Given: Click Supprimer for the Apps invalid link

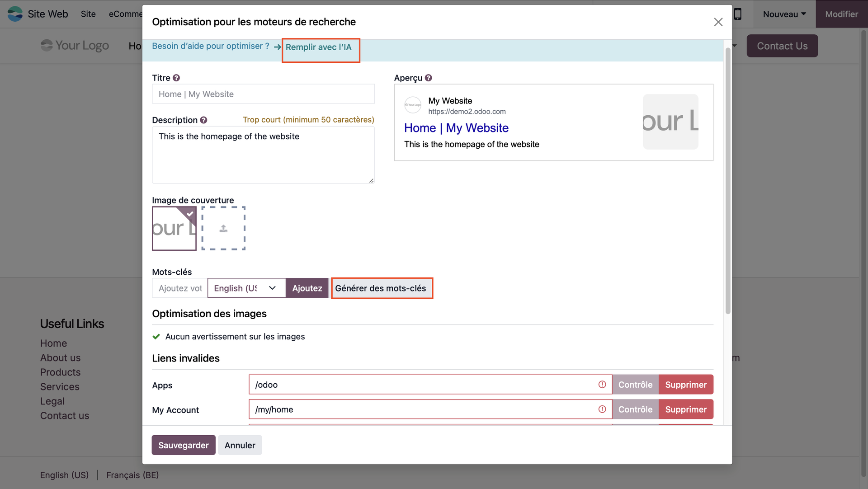Looking at the screenshot, I should (x=686, y=385).
